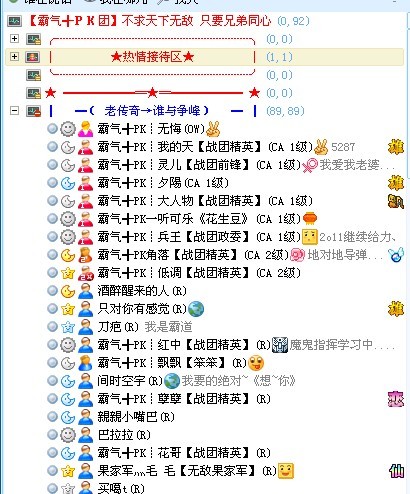Select user 親親小嘴巴 (R)

pyautogui.click(x=136, y=417)
